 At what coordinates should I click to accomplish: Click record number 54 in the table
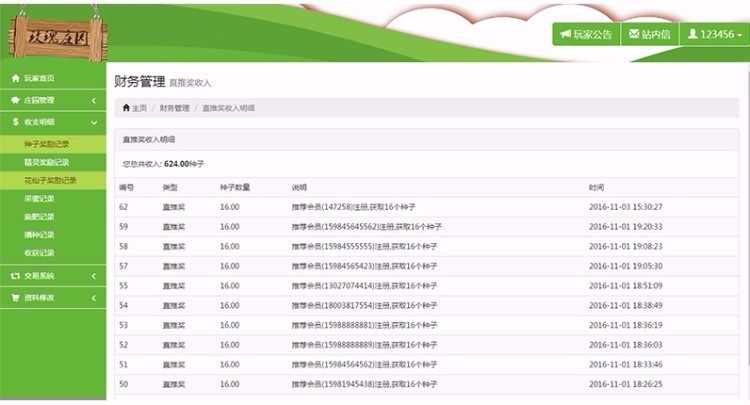(x=124, y=305)
